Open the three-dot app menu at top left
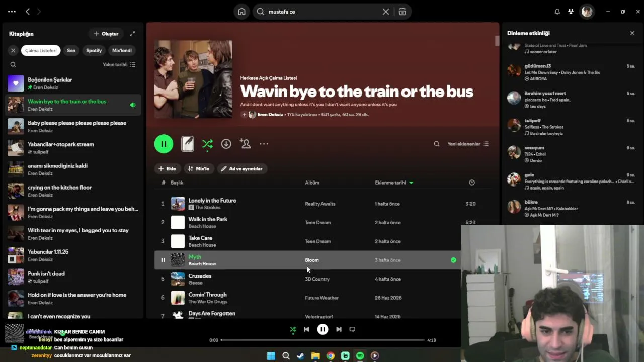The height and width of the screenshot is (362, 644). point(12,12)
